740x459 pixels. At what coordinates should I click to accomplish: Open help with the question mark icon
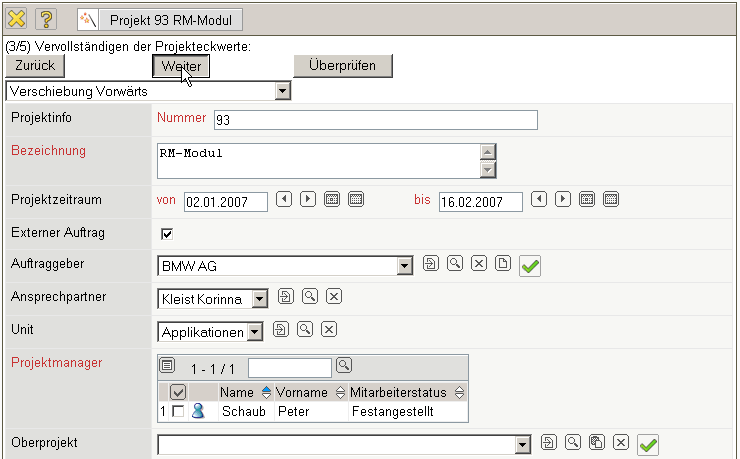click(x=47, y=18)
